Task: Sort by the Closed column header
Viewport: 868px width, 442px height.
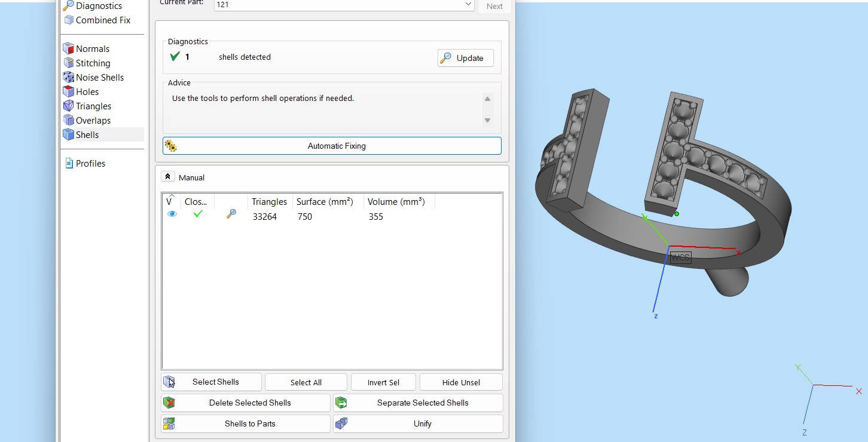Action: pos(196,202)
